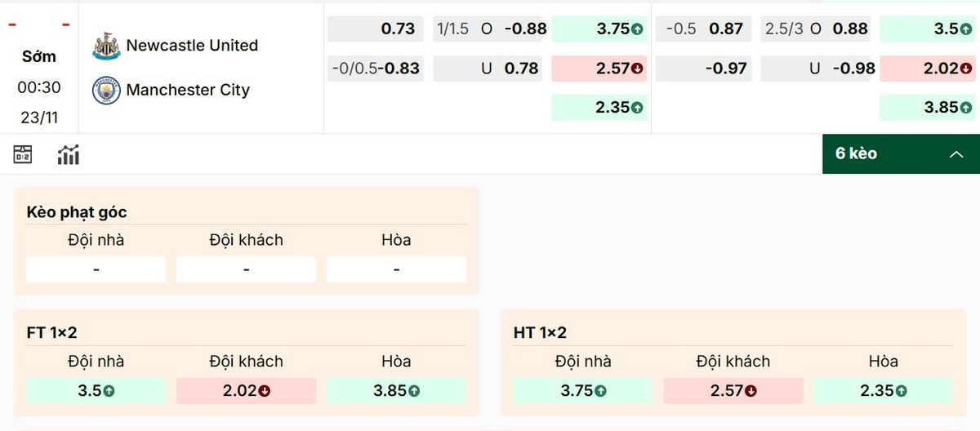This screenshot has height=431, width=980.
Task: Choose the -0/0.5 handicap odds -0.83
Action: (376, 69)
